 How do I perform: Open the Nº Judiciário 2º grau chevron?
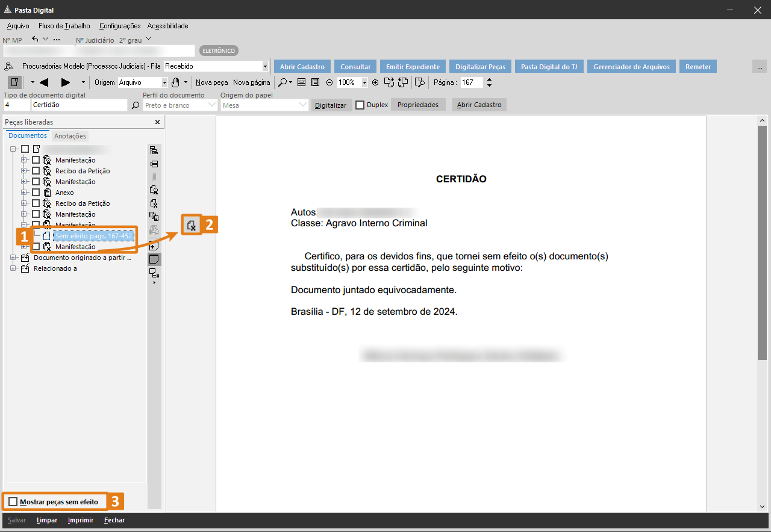[x=149, y=39]
